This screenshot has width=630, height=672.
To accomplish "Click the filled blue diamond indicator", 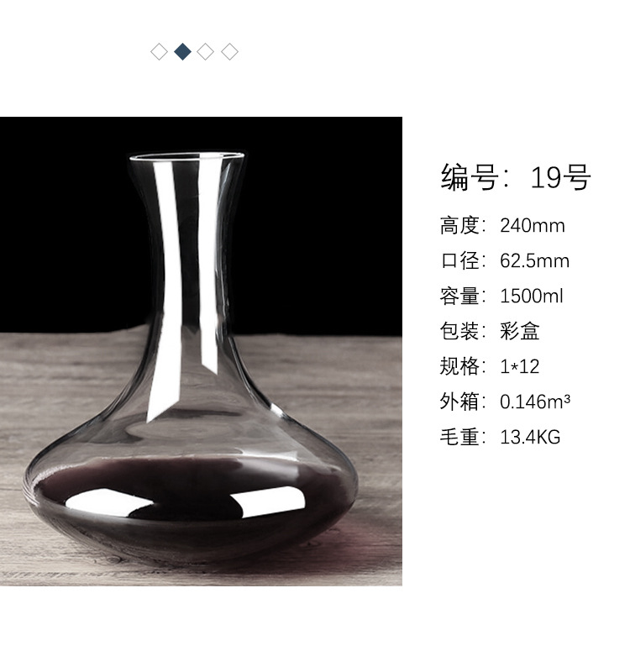I will pyautogui.click(x=183, y=52).
